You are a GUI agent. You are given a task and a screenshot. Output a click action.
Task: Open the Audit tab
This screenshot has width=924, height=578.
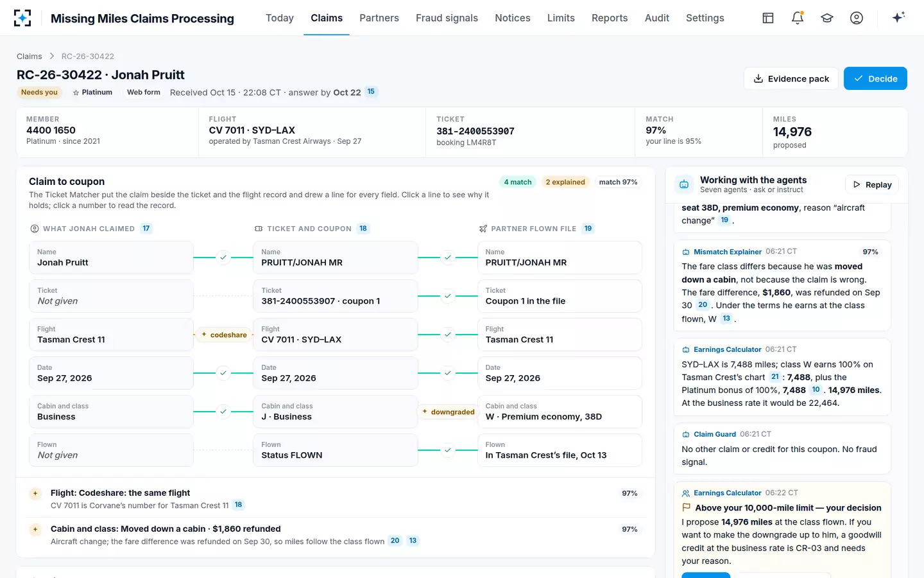coord(657,18)
